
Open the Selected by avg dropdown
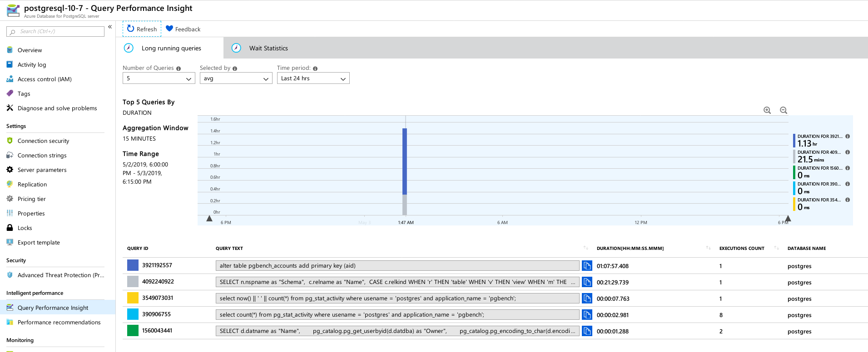click(x=236, y=78)
